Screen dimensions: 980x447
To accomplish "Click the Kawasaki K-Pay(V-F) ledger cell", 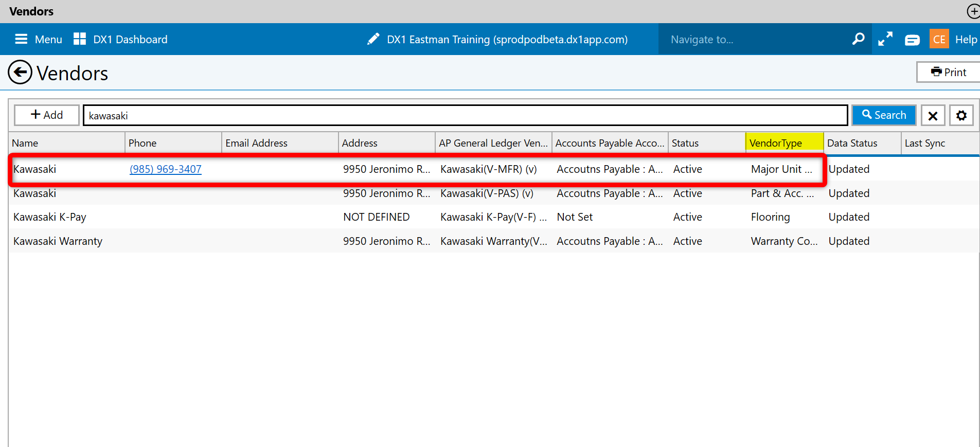I will pyautogui.click(x=493, y=217).
